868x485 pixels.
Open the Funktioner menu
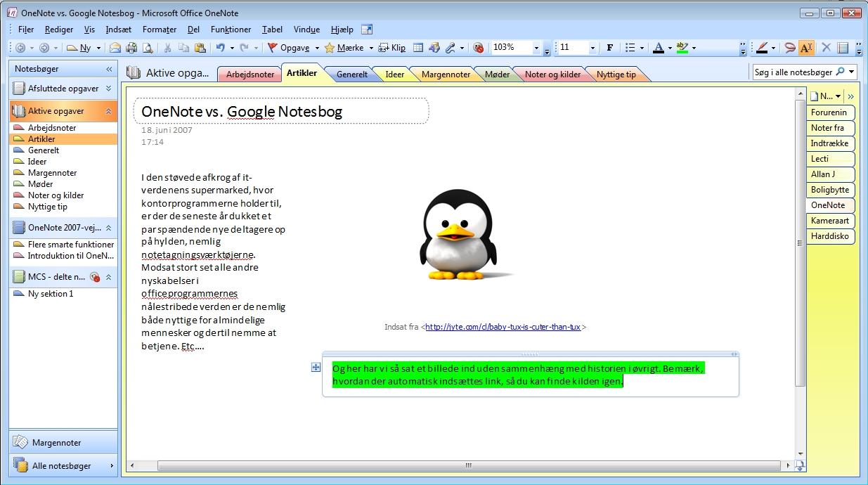[231, 30]
